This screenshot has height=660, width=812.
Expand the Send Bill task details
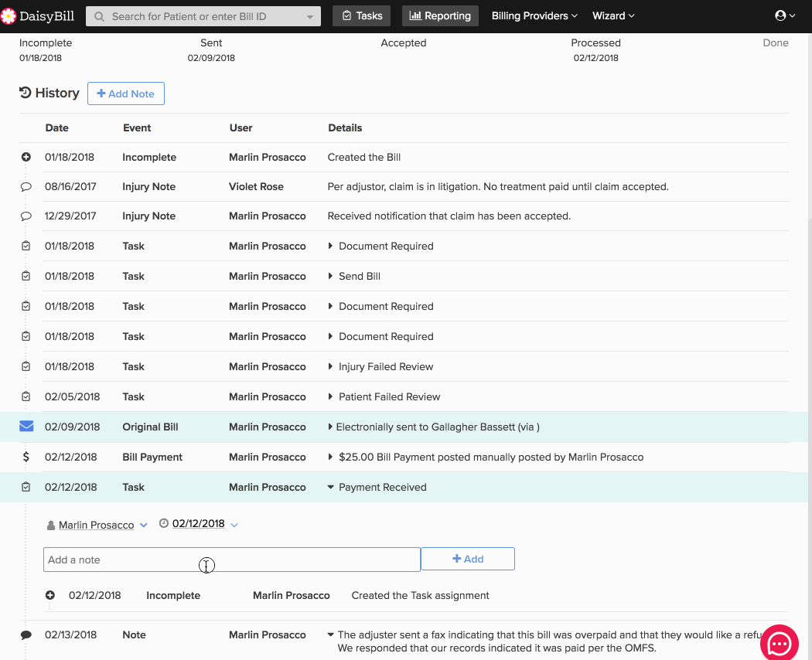pos(330,276)
